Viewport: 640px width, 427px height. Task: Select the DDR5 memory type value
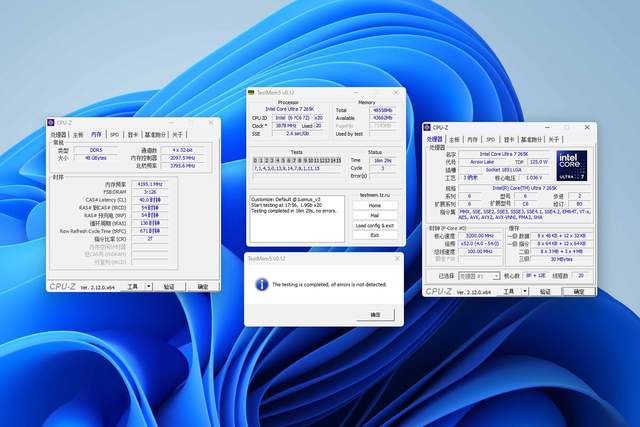(96, 150)
